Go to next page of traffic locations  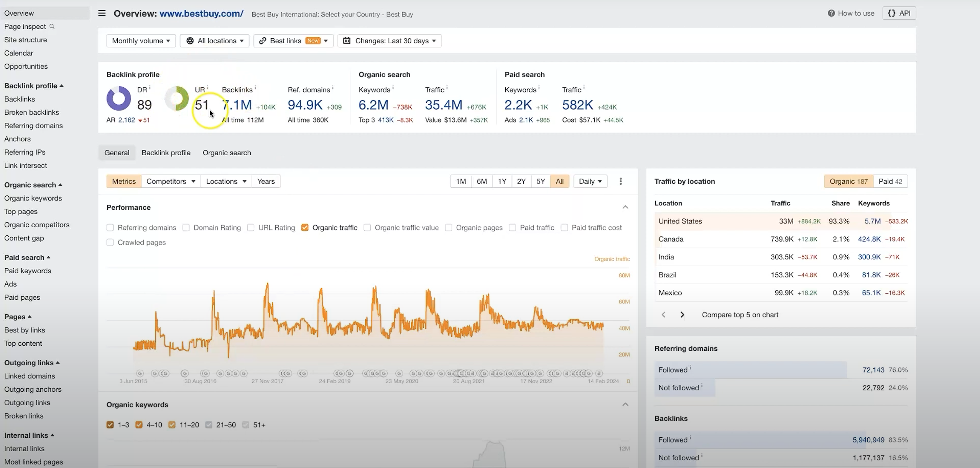coord(682,315)
